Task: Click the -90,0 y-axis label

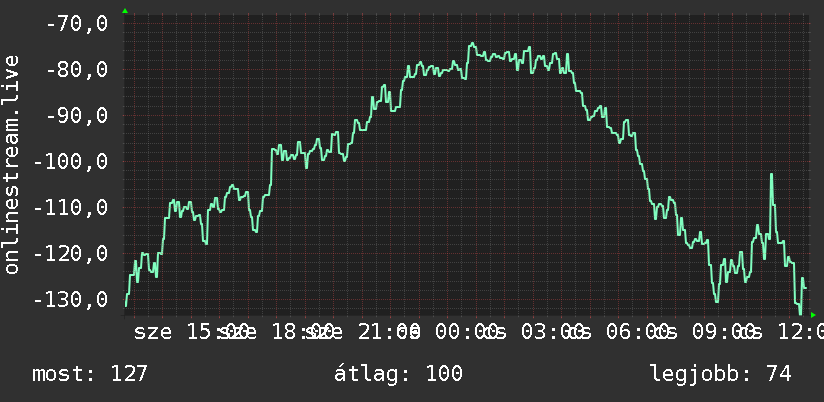Action: tap(77, 116)
